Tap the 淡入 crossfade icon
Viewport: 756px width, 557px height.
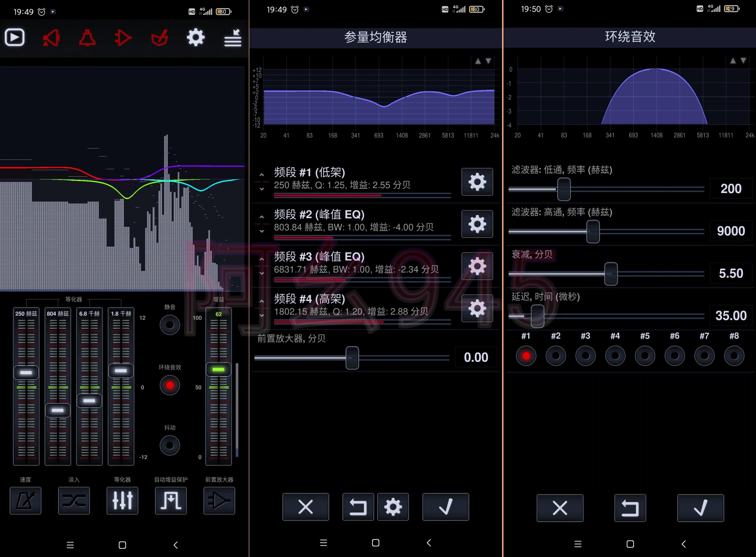click(x=74, y=500)
